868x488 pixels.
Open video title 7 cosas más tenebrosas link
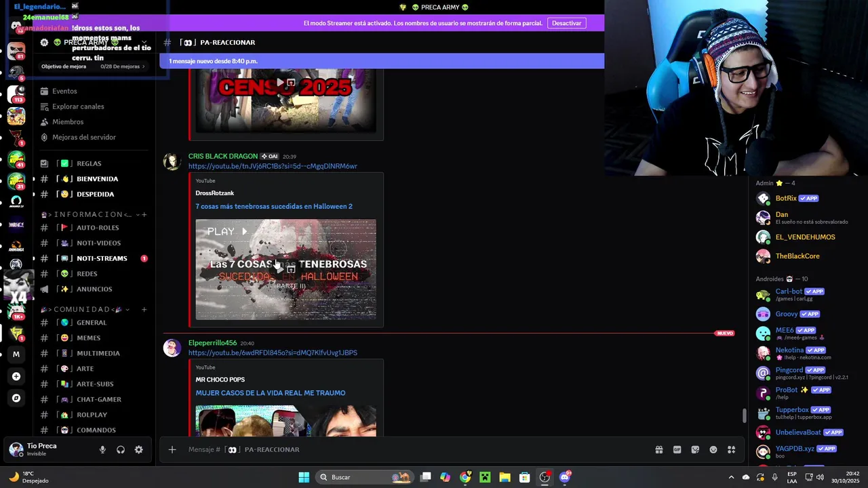pos(274,206)
